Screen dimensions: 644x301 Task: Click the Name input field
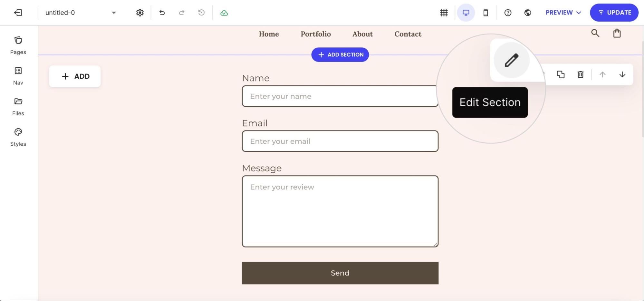click(x=340, y=96)
